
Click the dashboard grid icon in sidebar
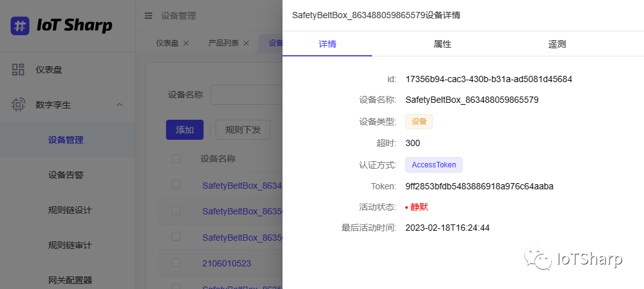[x=18, y=70]
